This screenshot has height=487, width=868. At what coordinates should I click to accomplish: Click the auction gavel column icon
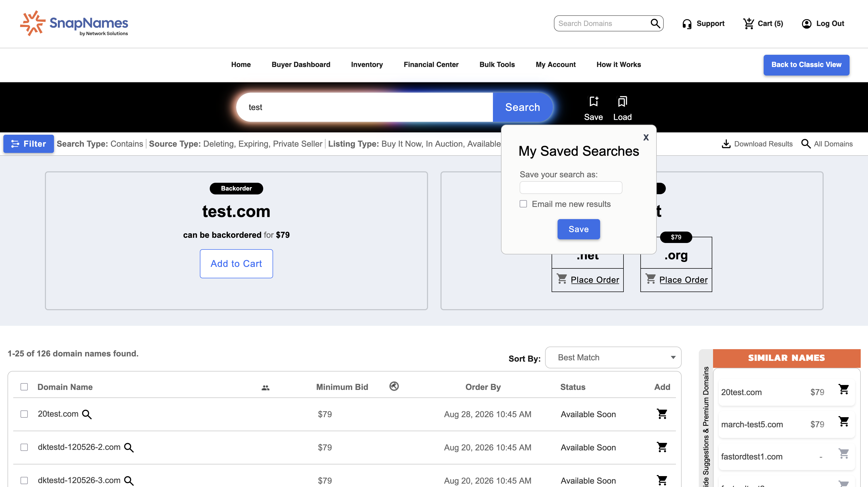coord(394,386)
